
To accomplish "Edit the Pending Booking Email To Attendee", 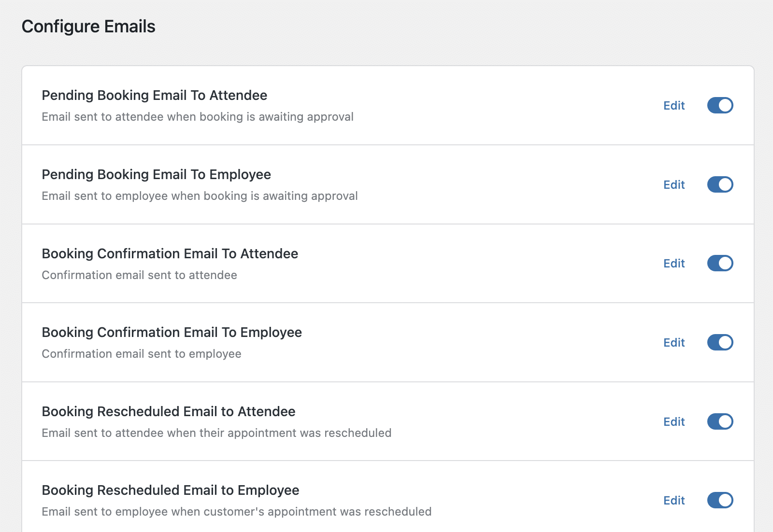I will point(674,105).
